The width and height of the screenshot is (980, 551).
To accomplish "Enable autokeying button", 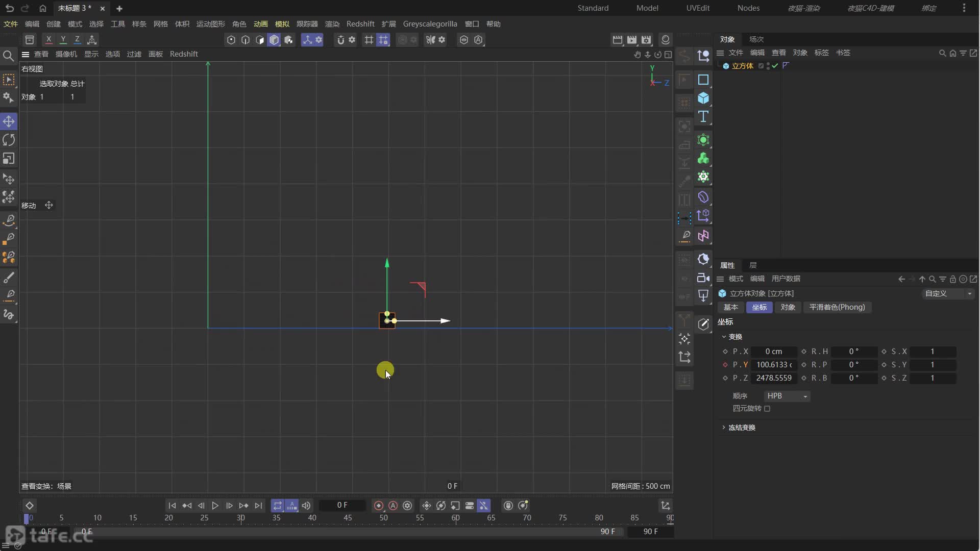I will [393, 506].
